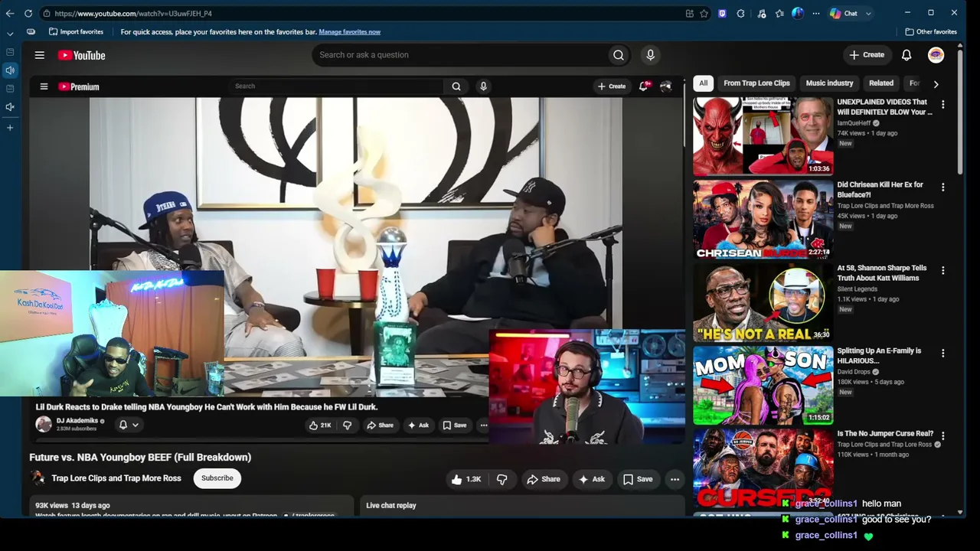The width and height of the screenshot is (980, 551).
Task: Open the browser profile avatar
Action: pyautogui.click(x=798, y=13)
